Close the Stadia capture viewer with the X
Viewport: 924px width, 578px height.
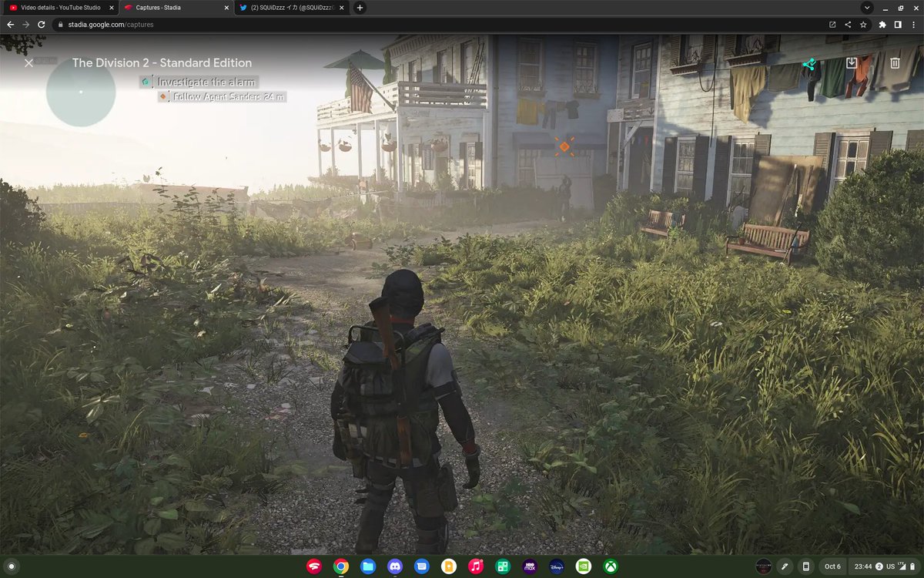pos(28,63)
